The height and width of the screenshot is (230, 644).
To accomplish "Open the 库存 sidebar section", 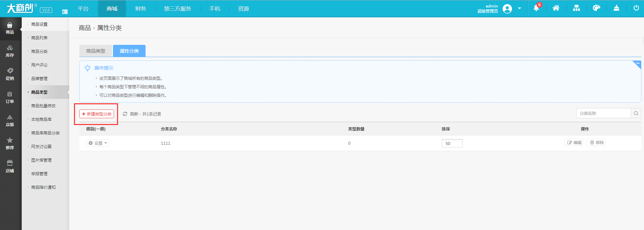I will tap(10, 51).
